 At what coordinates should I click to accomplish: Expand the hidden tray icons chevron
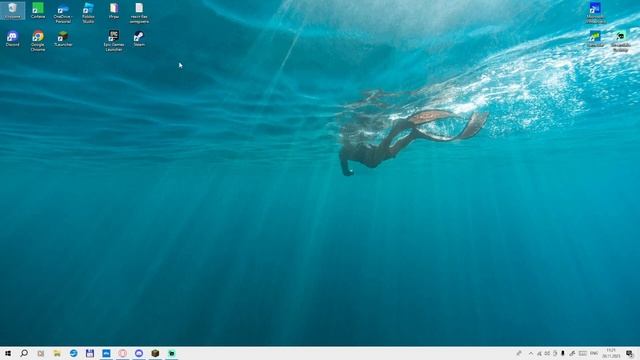coord(531,353)
